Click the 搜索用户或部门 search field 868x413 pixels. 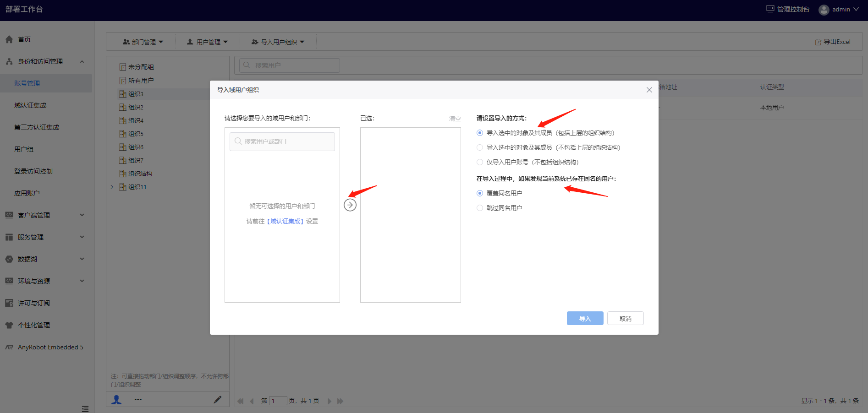coord(282,141)
